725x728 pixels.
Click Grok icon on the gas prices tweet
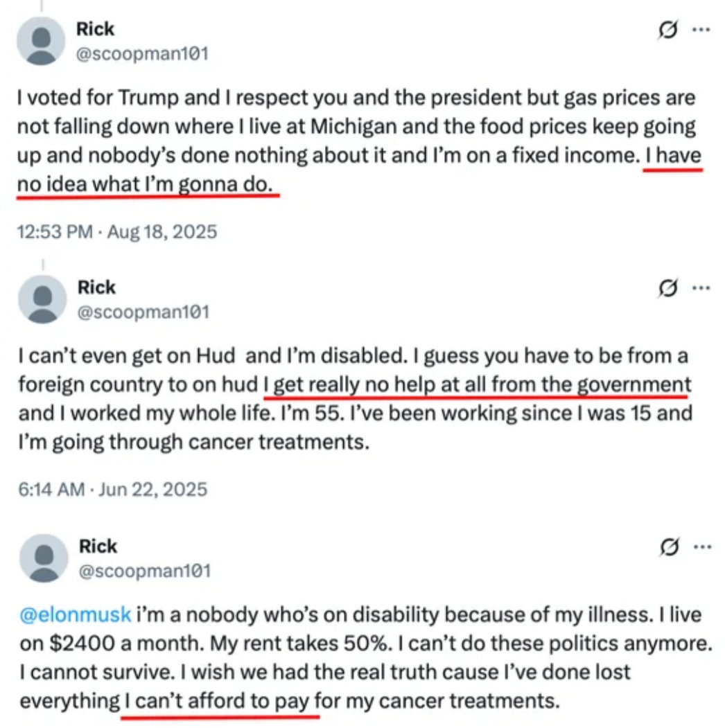(x=669, y=30)
